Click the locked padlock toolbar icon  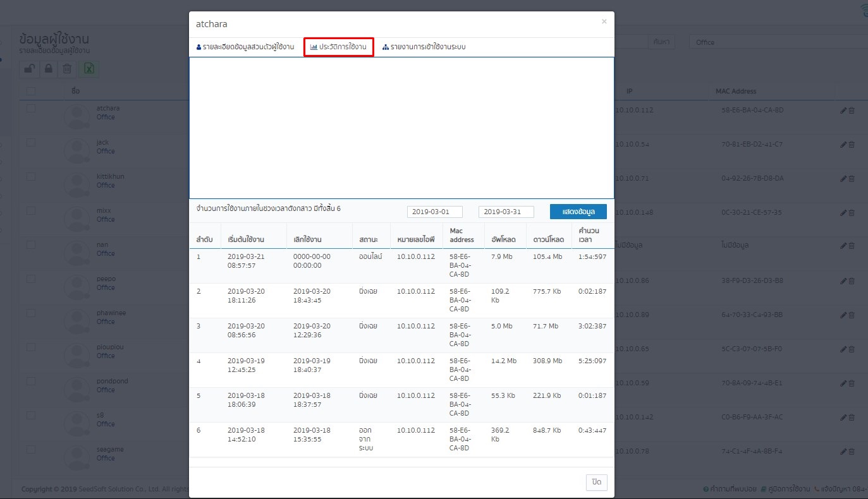coord(48,69)
